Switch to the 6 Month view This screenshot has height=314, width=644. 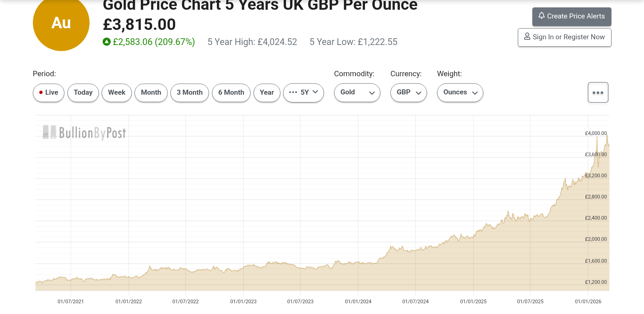point(231,92)
